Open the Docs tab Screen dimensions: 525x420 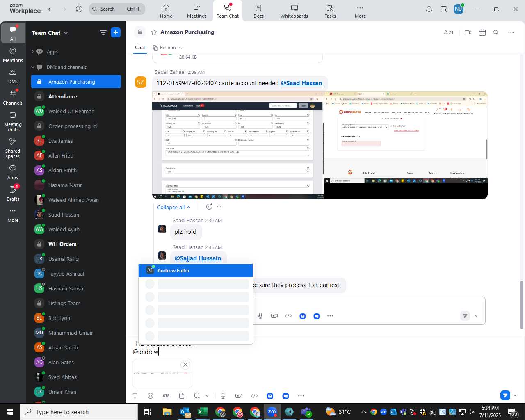point(258,11)
